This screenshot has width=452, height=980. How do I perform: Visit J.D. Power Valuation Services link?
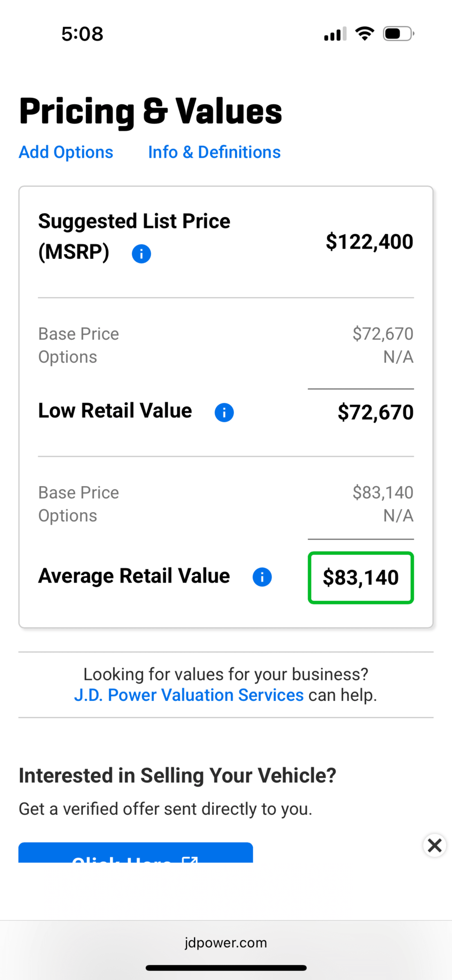189,695
